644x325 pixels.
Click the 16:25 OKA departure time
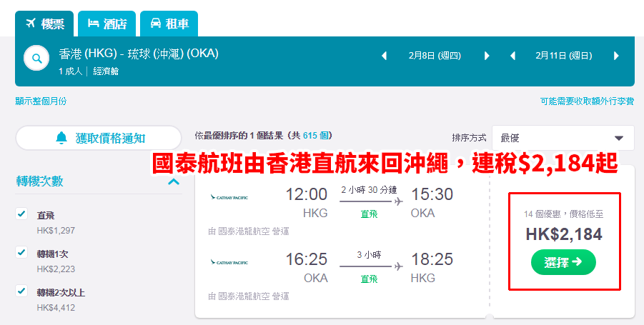pyautogui.click(x=307, y=259)
